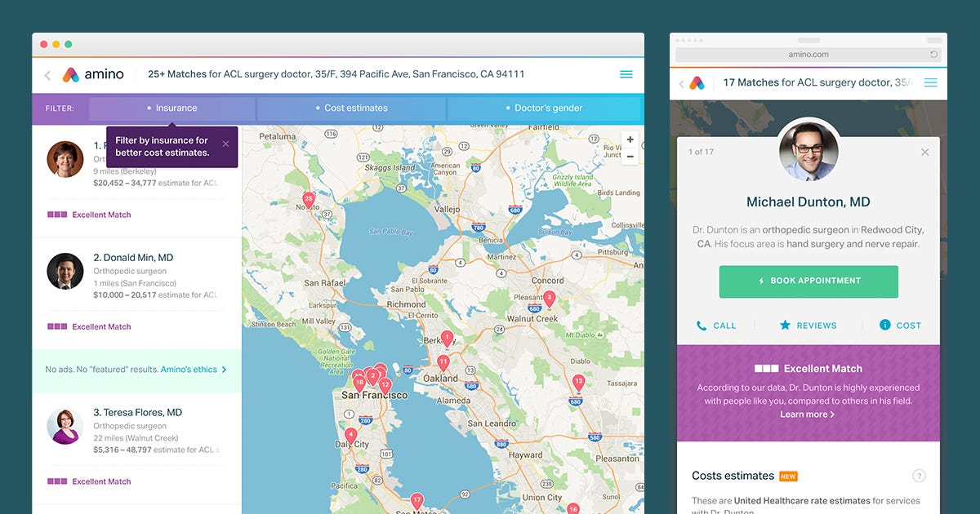Open result 3. Teresa Flores, MD
The width and height of the screenshot is (980, 514).
click(x=137, y=412)
